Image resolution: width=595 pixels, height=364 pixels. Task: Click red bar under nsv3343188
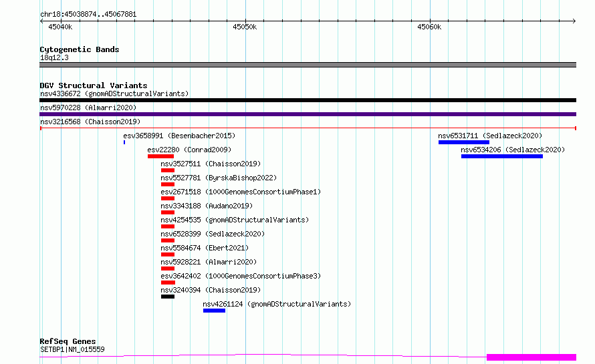168,212
